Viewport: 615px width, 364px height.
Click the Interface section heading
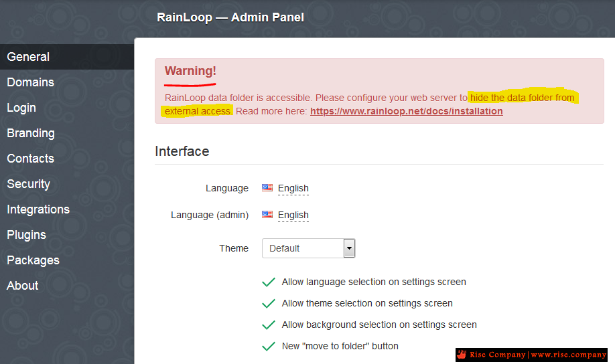click(182, 151)
